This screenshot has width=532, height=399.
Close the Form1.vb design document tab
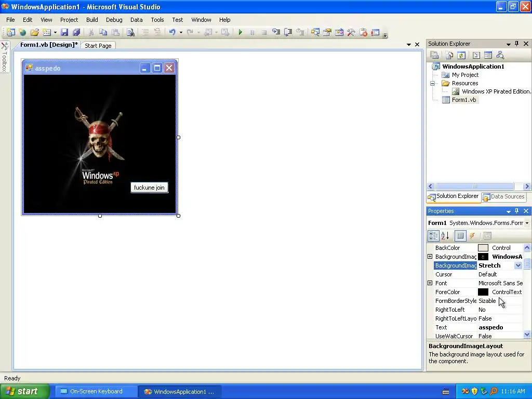[417, 45]
